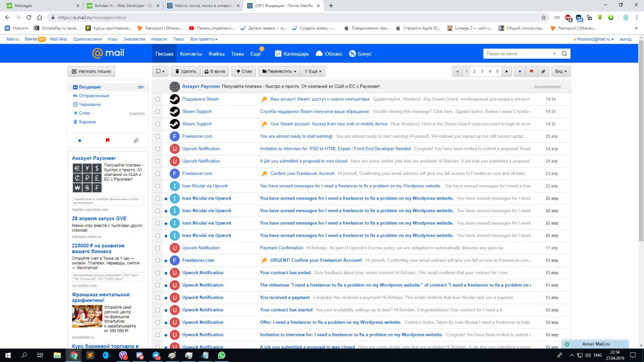
Task: Click the key icon beside 'Confirm your Freelancer Account'
Action: [x=264, y=173]
